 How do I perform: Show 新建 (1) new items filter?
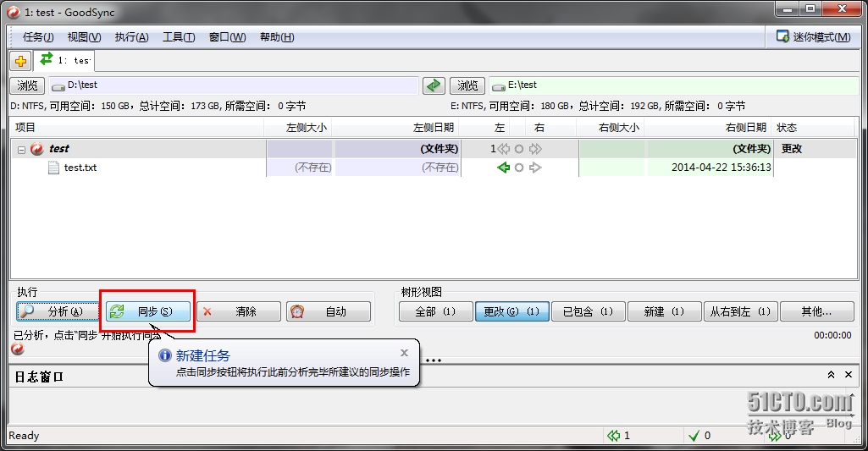coord(664,311)
